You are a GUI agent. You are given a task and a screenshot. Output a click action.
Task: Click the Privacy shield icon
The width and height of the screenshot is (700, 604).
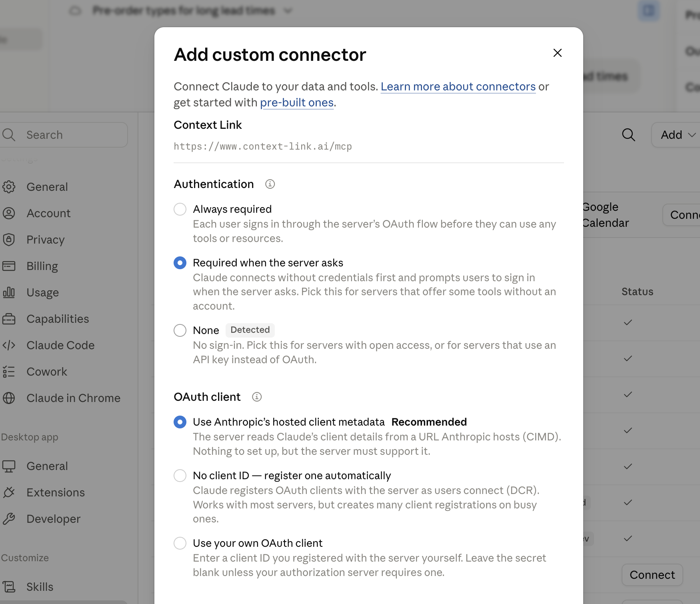(9, 240)
